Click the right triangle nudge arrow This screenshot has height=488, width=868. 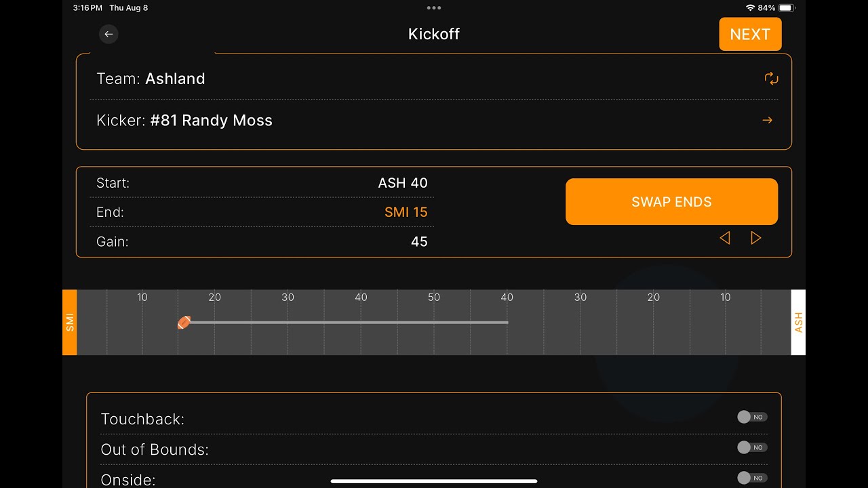click(x=755, y=238)
